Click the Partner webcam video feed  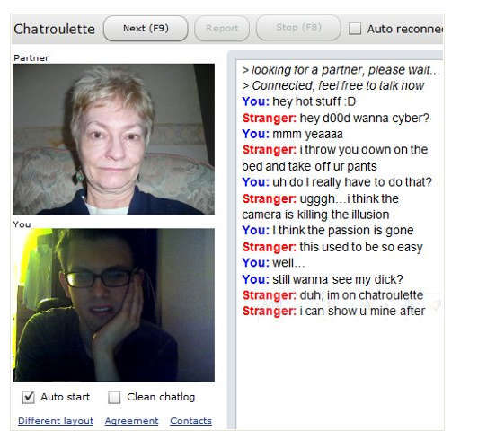coord(113,139)
